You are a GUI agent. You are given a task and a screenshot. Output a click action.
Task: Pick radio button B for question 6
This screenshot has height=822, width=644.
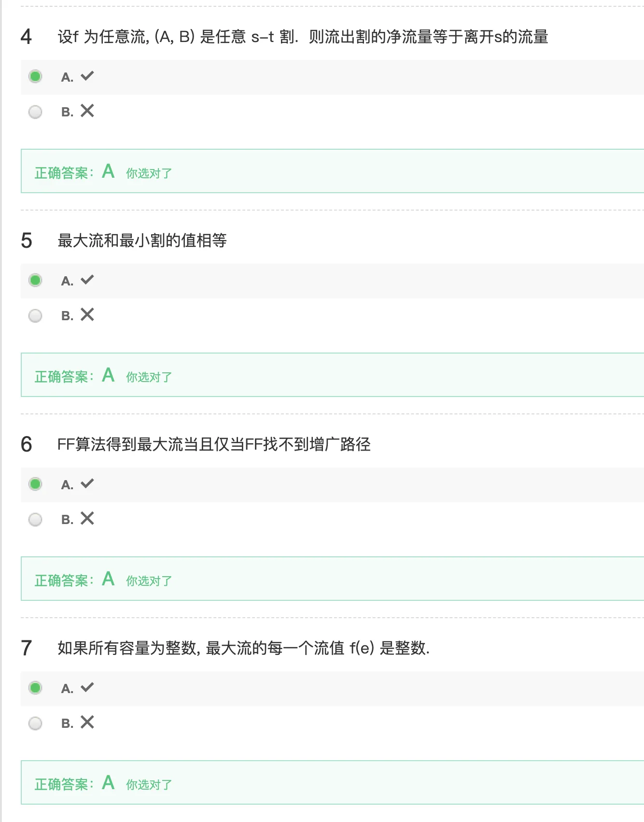coord(35,520)
